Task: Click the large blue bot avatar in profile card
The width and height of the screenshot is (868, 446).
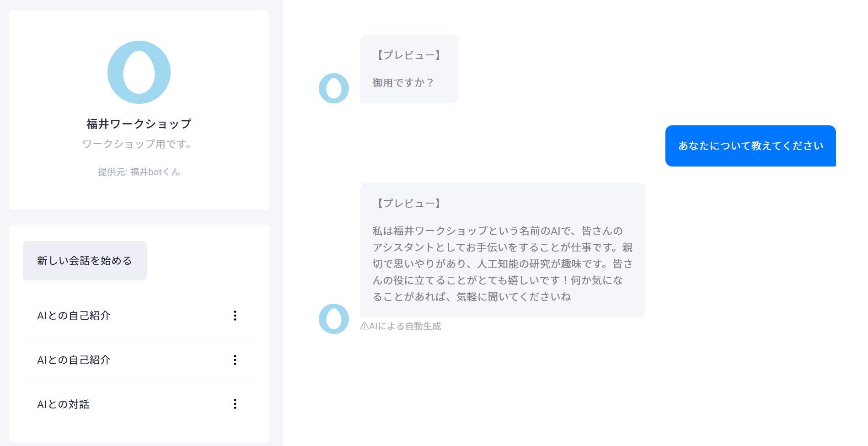Action: [x=139, y=72]
